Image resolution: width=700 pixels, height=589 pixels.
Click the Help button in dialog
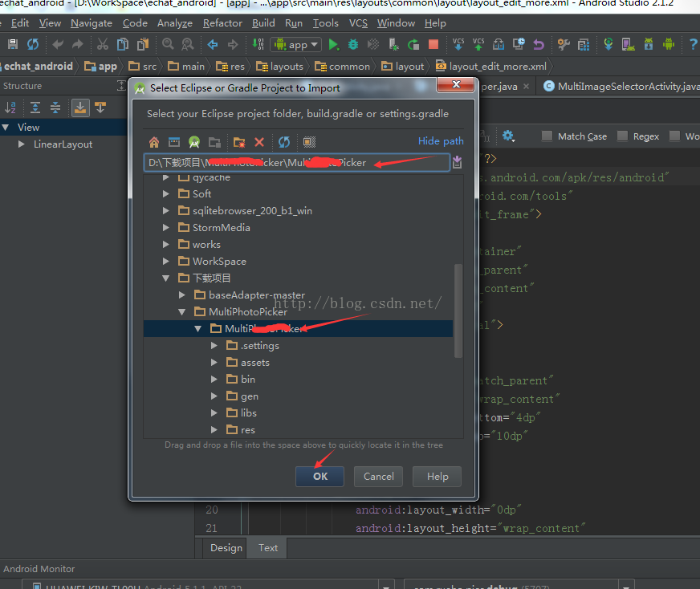[x=437, y=477]
